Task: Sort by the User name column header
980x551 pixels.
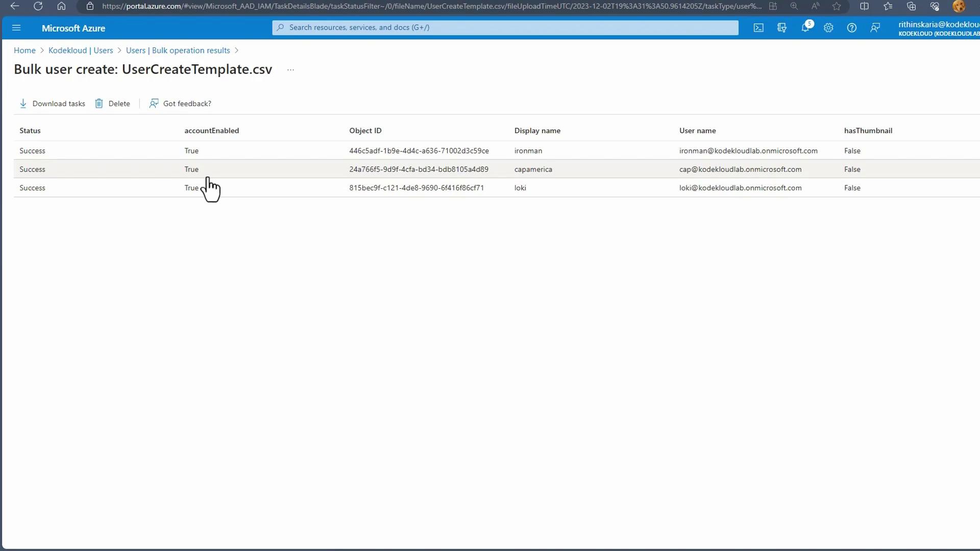Action: pos(697,131)
